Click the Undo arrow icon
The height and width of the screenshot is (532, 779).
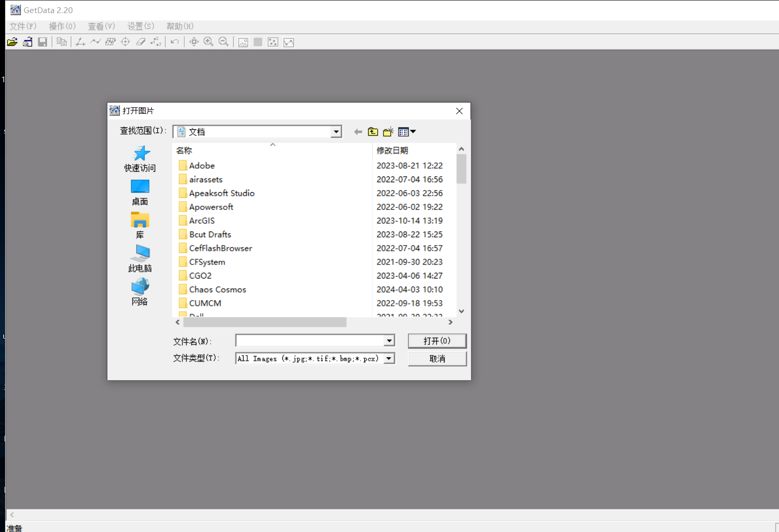pos(174,42)
